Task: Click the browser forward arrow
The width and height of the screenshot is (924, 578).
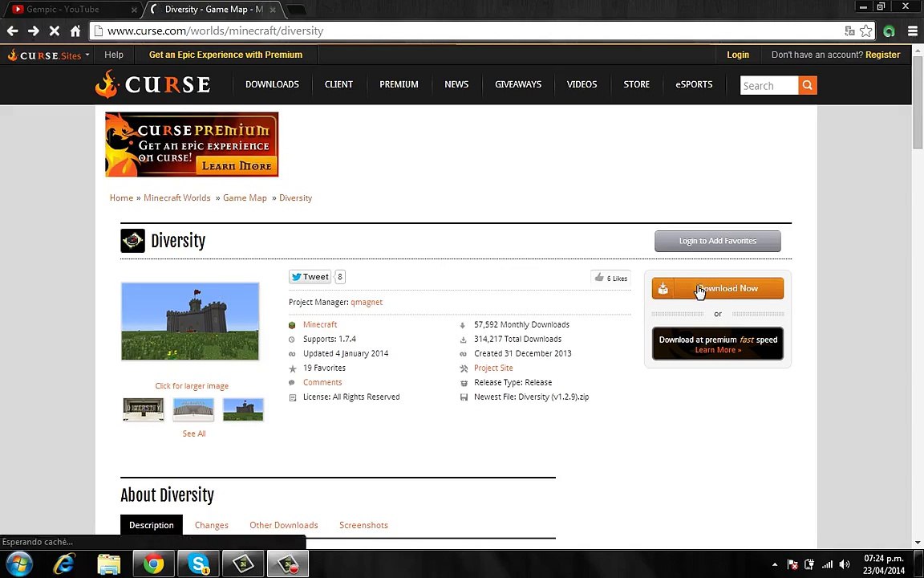Action: (34, 31)
